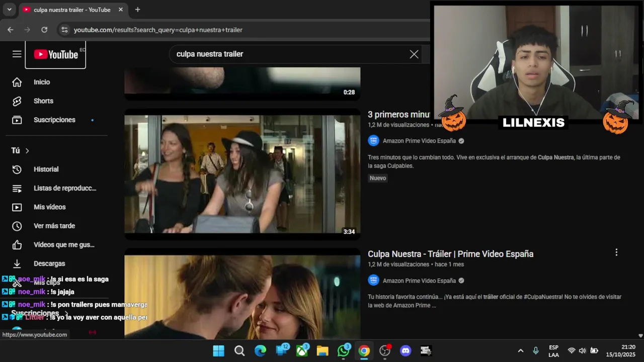Show hidden system tray icons
Image resolution: width=644 pixels, height=362 pixels.
521,350
